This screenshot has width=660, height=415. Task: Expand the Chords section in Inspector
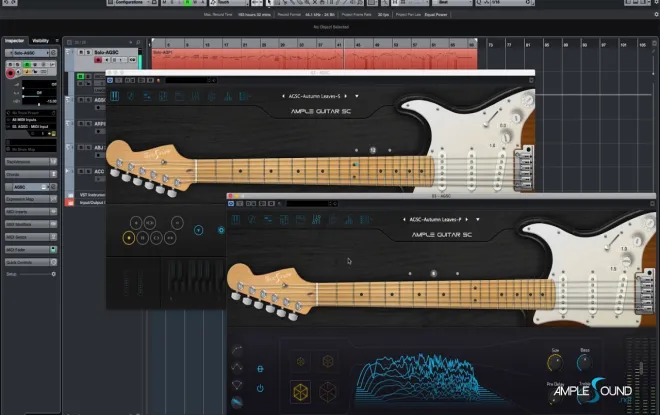tap(31, 174)
